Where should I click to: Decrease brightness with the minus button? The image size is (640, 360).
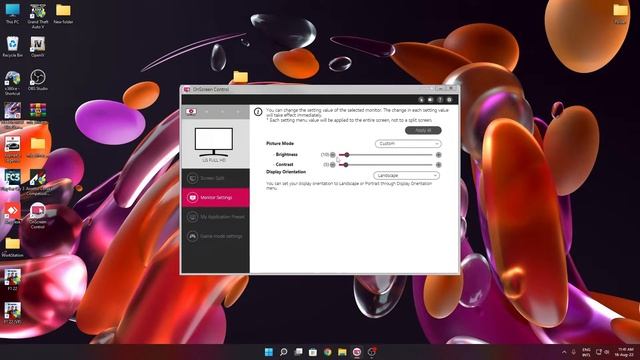tap(333, 155)
